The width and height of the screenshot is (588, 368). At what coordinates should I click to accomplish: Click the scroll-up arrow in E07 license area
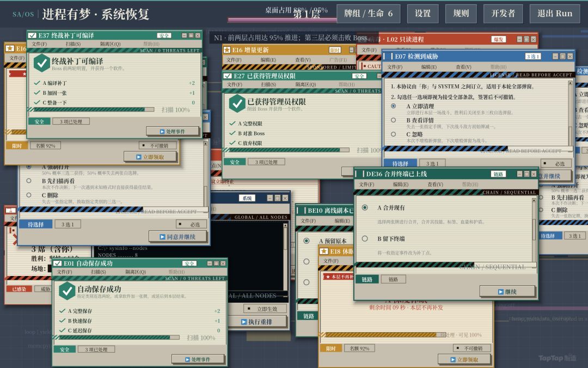point(571,83)
